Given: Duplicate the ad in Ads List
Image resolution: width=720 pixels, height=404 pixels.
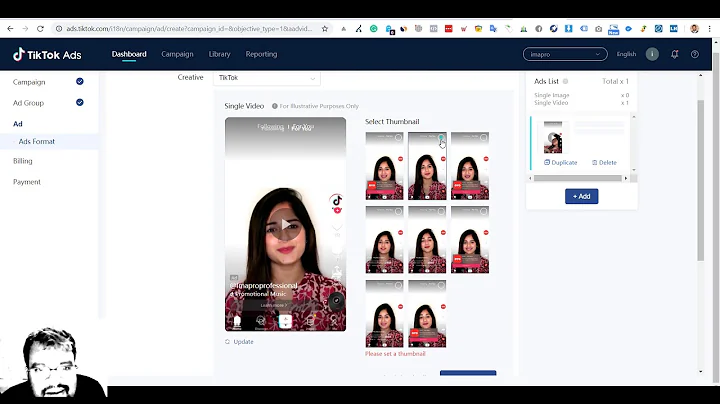Looking at the screenshot, I should (x=561, y=163).
